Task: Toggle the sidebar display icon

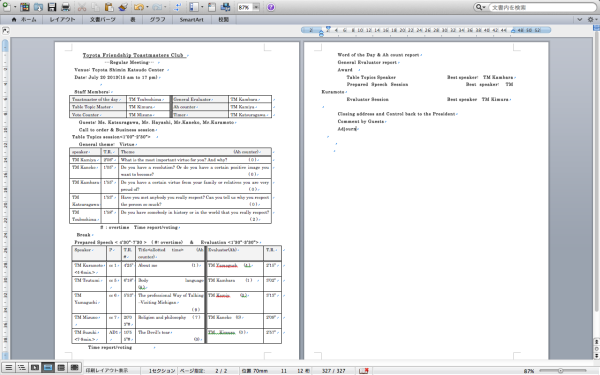Action: (x=194, y=7)
